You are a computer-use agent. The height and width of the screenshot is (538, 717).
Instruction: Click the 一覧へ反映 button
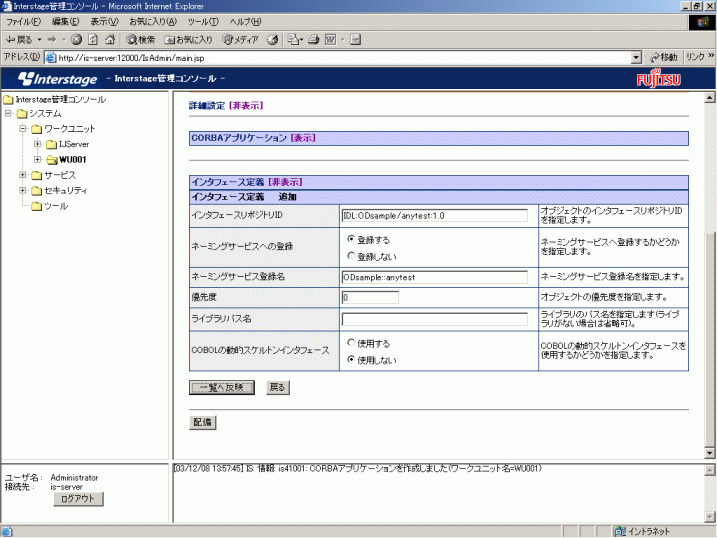[x=222, y=388]
